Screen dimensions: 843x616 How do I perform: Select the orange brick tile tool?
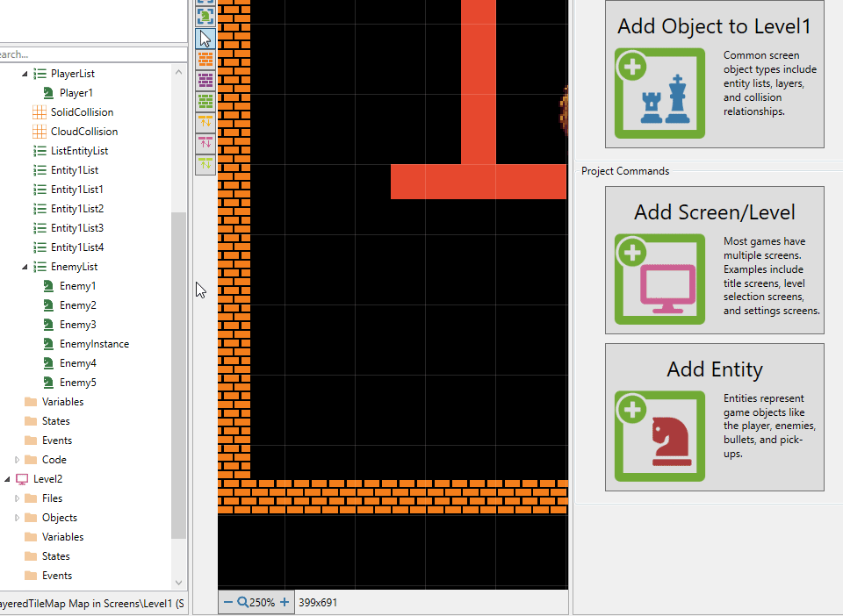[x=205, y=60]
